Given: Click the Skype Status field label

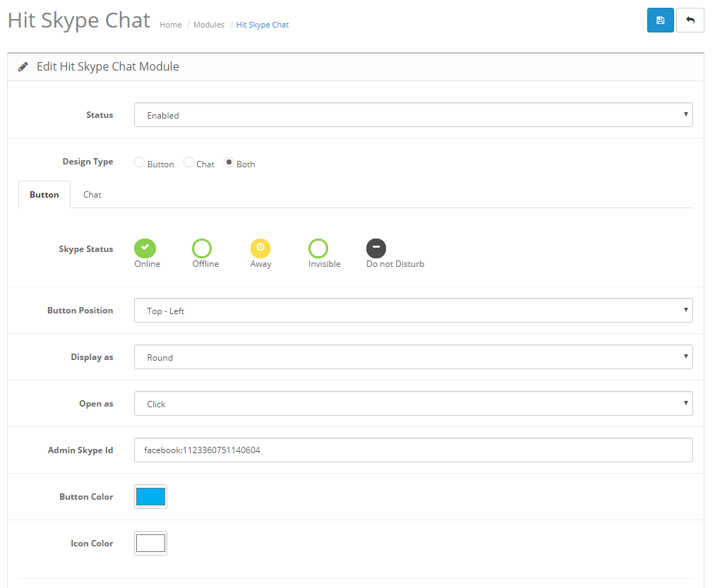Looking at the screenshot, I should (85, 249).
